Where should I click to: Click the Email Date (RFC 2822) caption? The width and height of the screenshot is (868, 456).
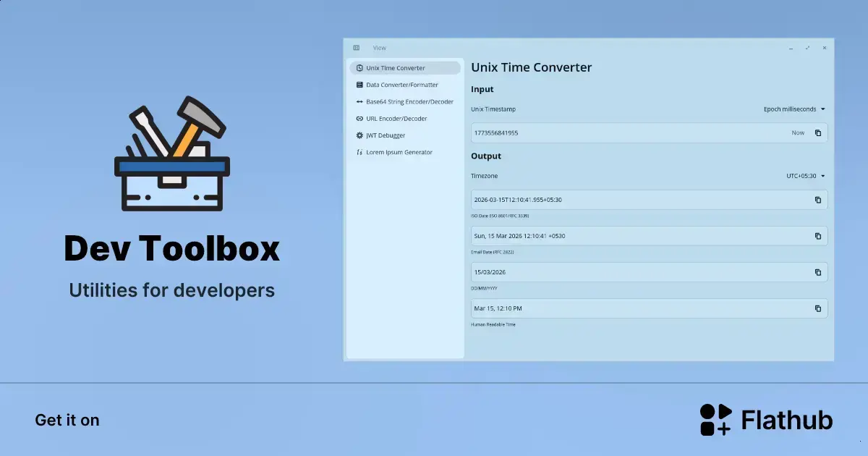(x=493, y=252)
